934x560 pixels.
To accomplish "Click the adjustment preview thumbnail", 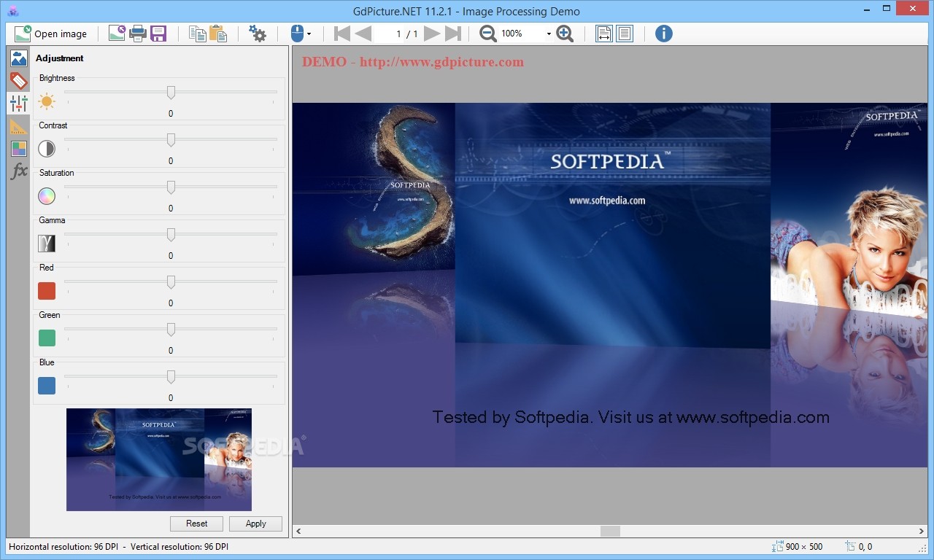I will [x=159, y=459].
